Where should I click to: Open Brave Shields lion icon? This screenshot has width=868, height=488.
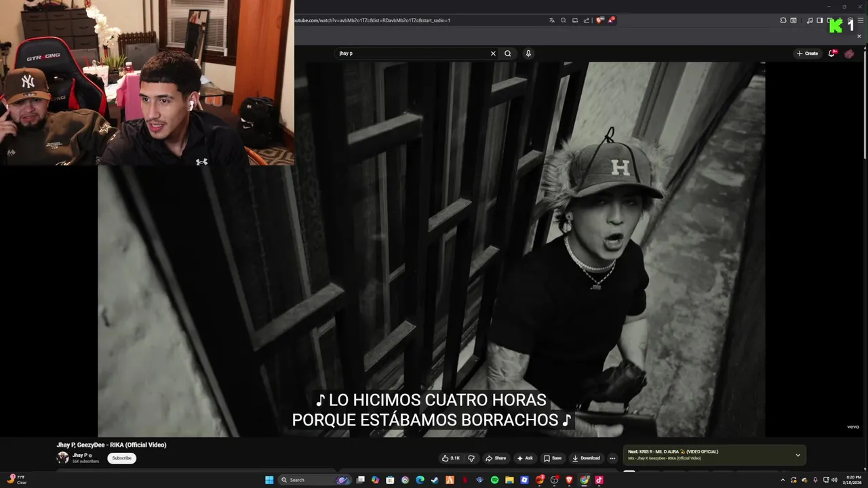click(599, 20)
